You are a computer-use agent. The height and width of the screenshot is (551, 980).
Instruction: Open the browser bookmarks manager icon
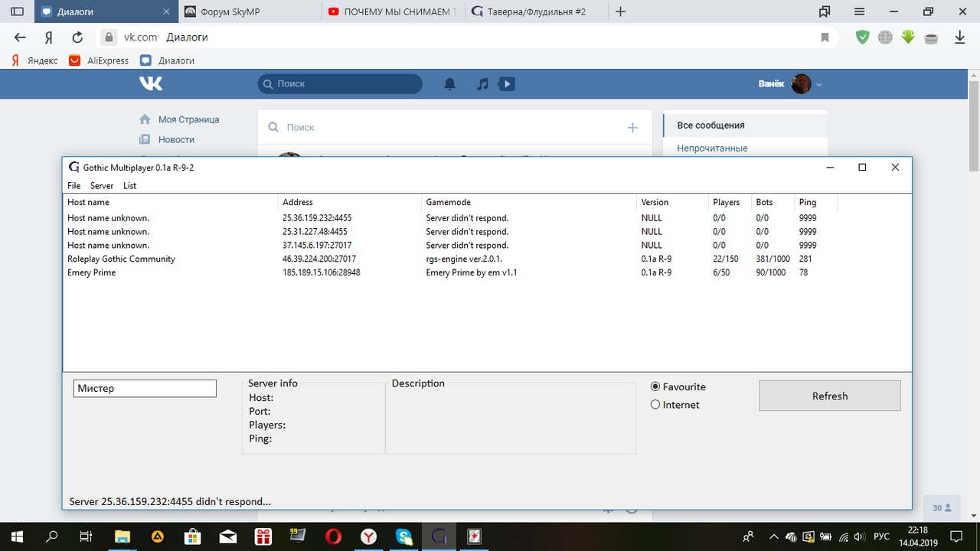pyautogui.click(x=825, y=11)
